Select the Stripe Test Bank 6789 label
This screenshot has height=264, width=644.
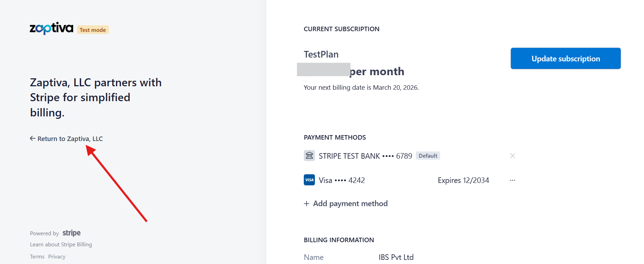(x=365, y=156)
